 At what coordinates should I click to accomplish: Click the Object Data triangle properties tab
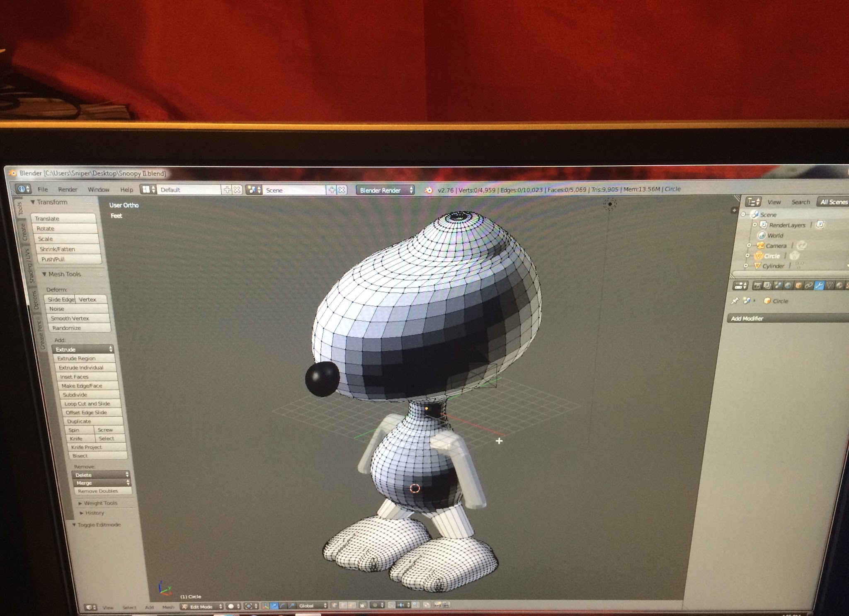[x=830, y=285]
